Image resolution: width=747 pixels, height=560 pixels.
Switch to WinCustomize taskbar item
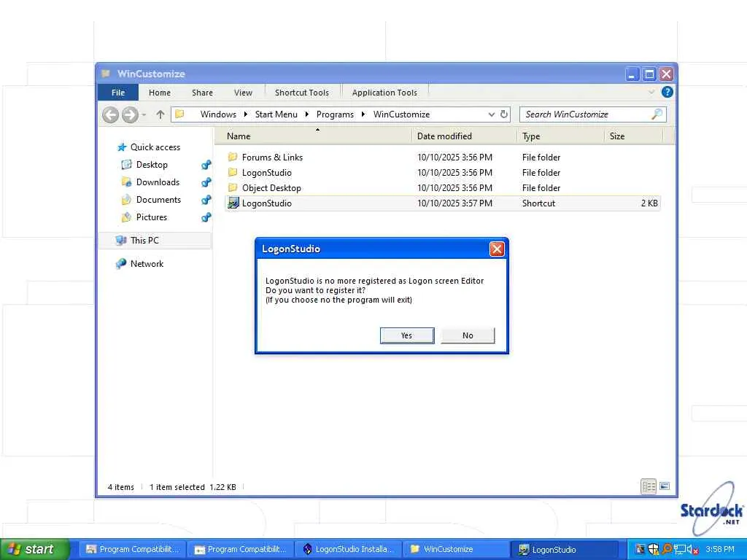[457, 550]
